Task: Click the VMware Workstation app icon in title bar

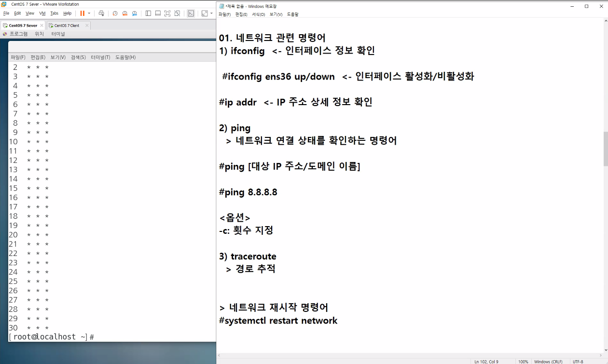Action: coord(4,4)
